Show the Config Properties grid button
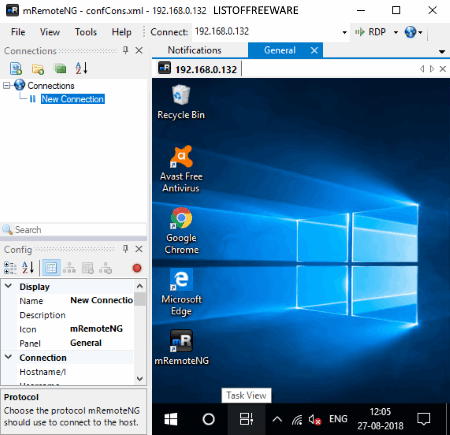The image size is (450, 435). (x=51, y=268)
